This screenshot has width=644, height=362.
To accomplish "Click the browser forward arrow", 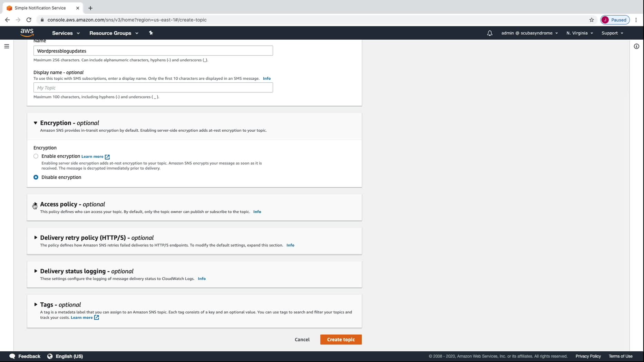I will point(18,20).
